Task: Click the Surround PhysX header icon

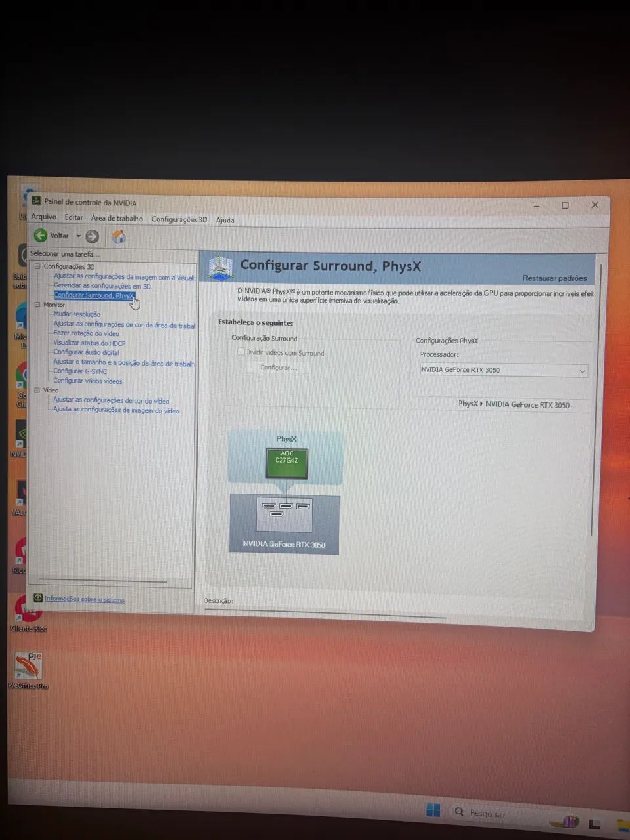Action: pyautogui.click(x=220, y=267)
